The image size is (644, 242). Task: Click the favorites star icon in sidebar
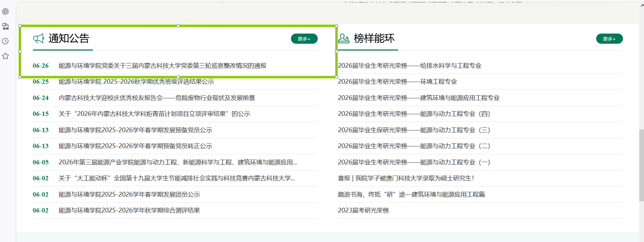coord(5,56)
